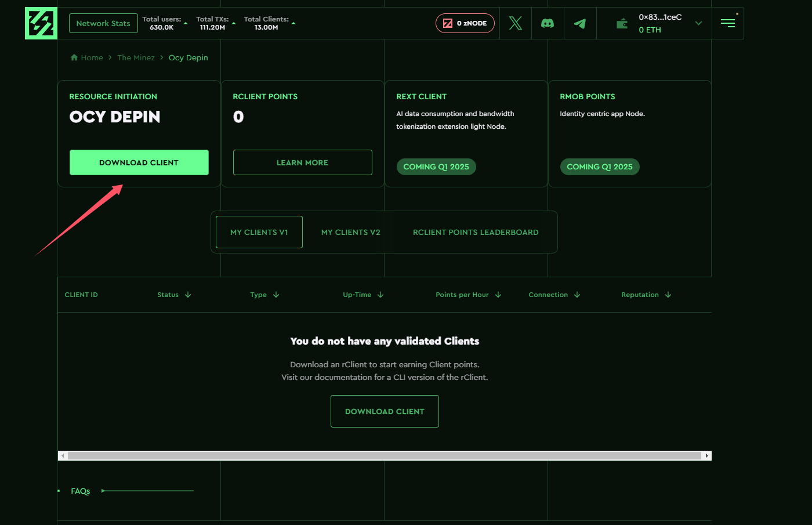The width and height of the screenshot is (812, 525).
Task: Click the 0 zNODE balance pill
Action: point(465,23)
